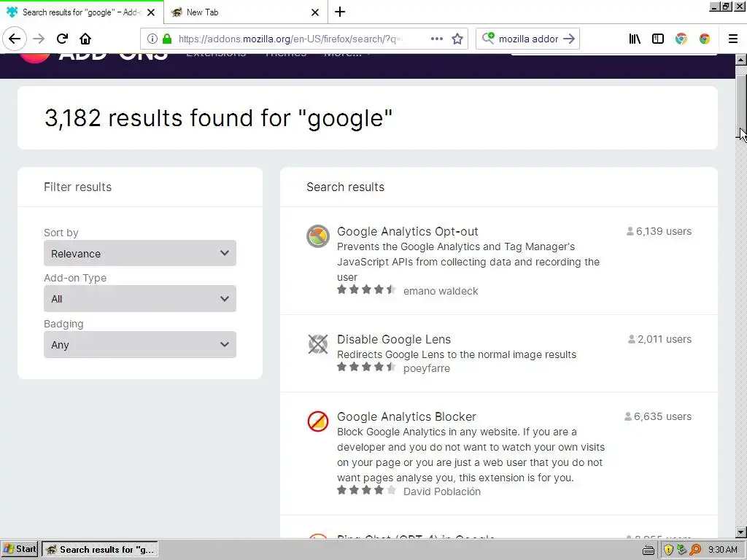Open the Google Analytics Blocker add-on
This screenshot has height=560, width=747.
(406, 416)
